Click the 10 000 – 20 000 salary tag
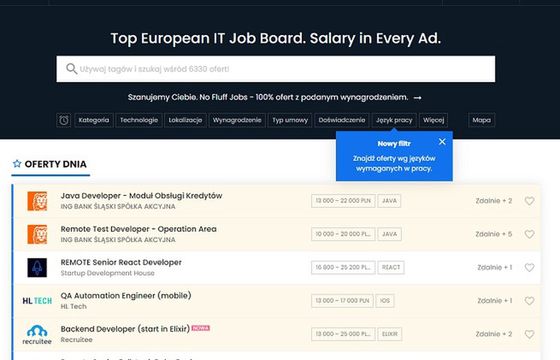 pyautogui.click(x=343, y=234)
